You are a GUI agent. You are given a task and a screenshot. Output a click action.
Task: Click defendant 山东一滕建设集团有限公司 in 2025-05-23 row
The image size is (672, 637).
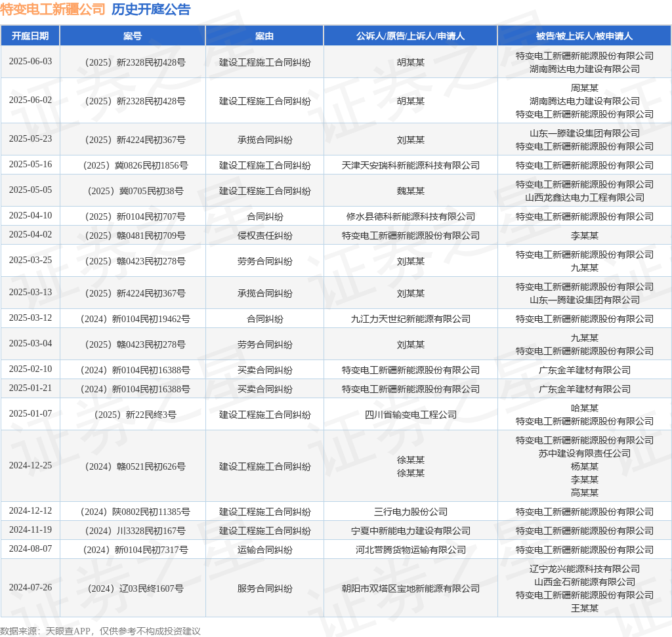(x=585, y=133)
